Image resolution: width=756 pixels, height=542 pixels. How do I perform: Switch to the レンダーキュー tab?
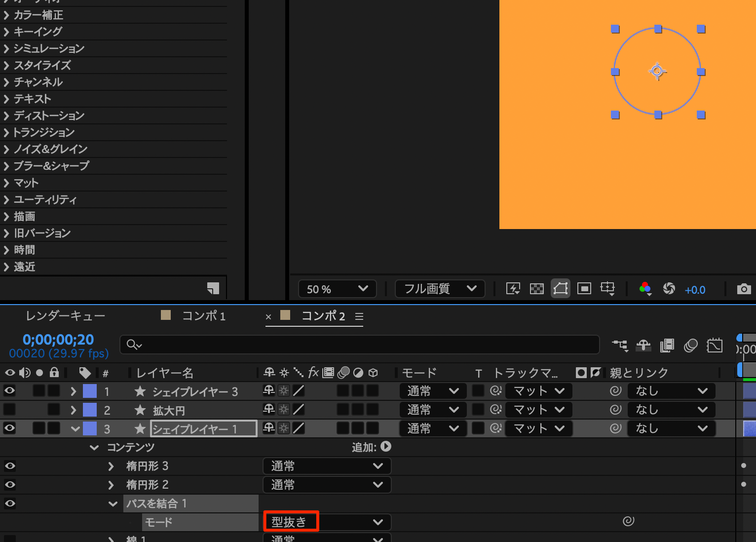point(65,316)
